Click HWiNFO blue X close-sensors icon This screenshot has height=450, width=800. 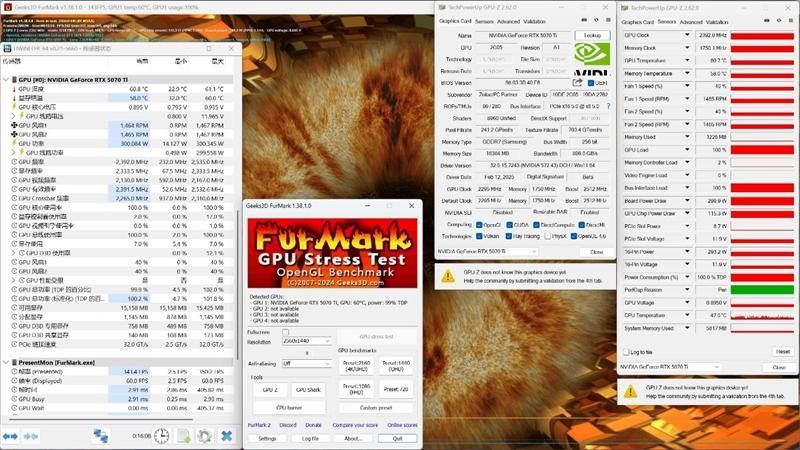(227, 436)
